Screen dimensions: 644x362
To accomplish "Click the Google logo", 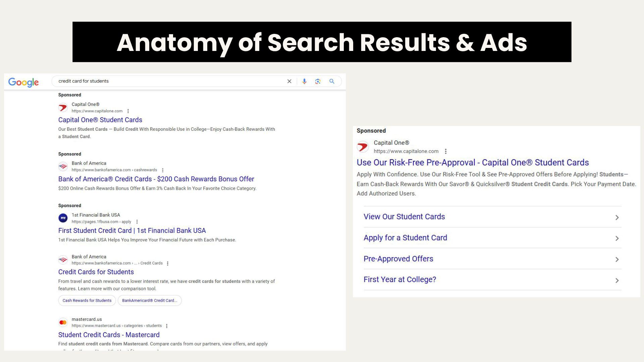I will (23, 82).
